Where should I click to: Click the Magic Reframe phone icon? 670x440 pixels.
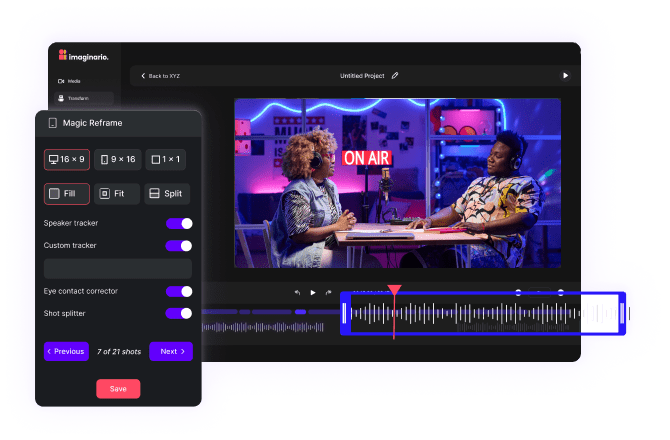coord(53,123)
